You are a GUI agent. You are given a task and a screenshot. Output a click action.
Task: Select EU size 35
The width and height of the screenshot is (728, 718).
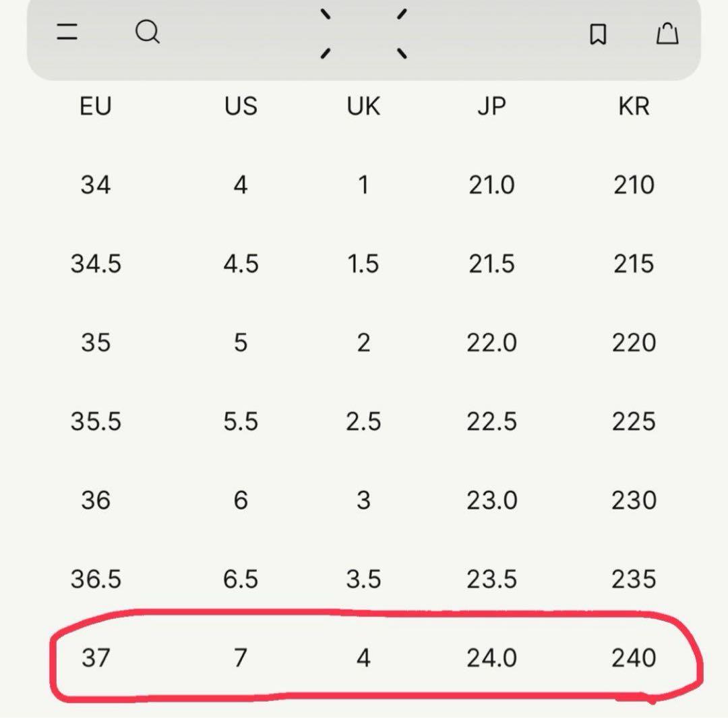pyautogui.click(x=95, y=342)
